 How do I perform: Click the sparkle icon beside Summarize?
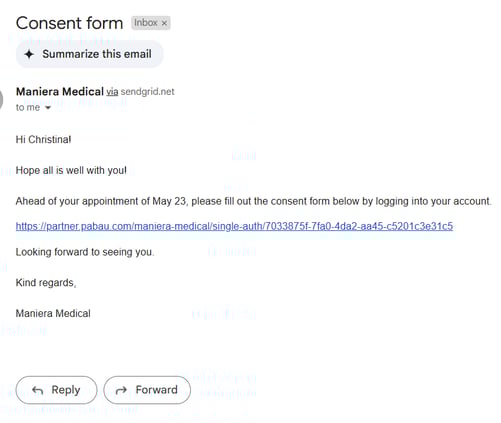(29, 54)
